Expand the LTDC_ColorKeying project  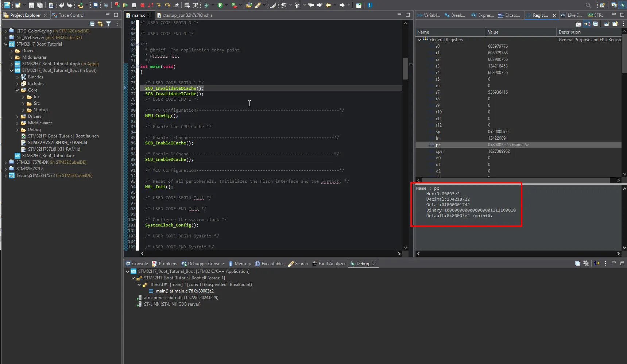[x=5, y=31]
